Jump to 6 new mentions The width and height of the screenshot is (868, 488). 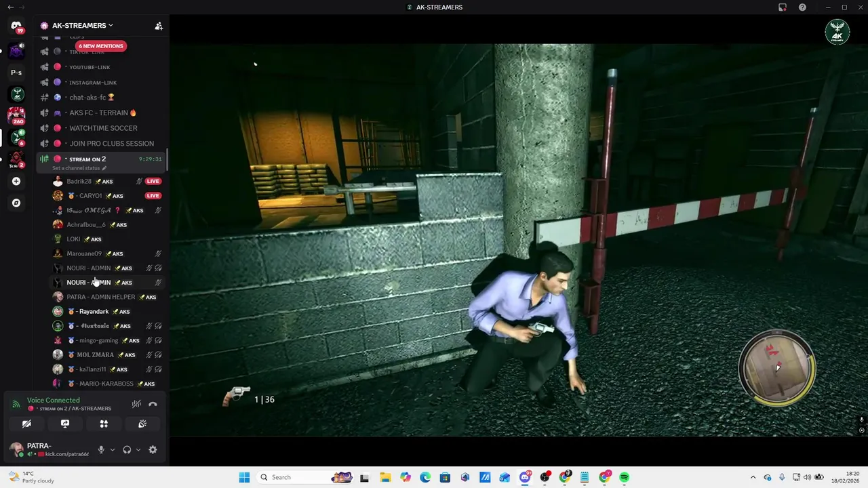[x=100, y=46]
